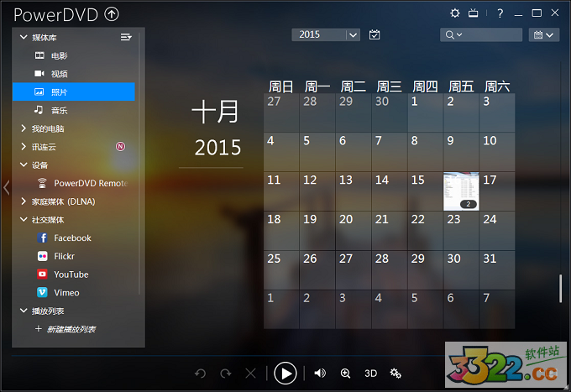Expand 家庭媒体 (DLNA) section

point(24,201)
